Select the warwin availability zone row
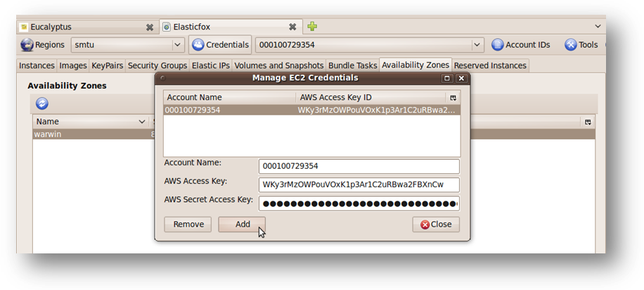This screenshot has height=290, width=644. point(314,134)
